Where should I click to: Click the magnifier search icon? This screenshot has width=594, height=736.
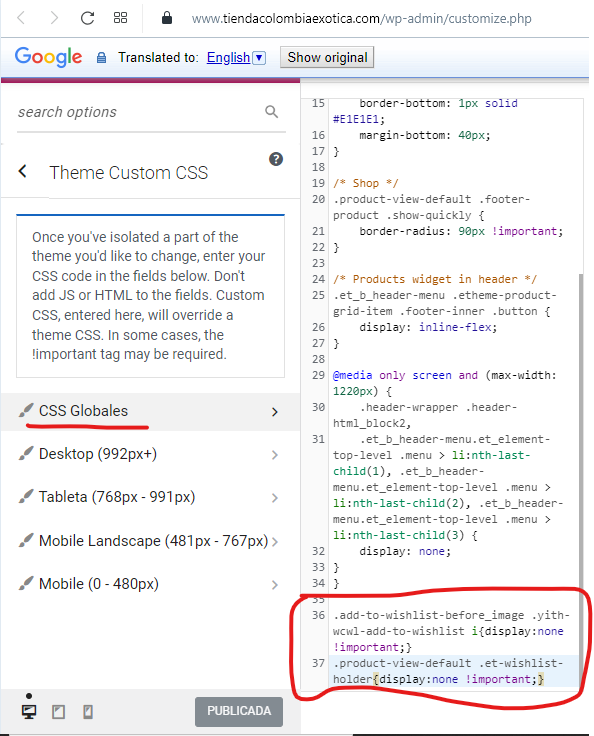[271, 112]
